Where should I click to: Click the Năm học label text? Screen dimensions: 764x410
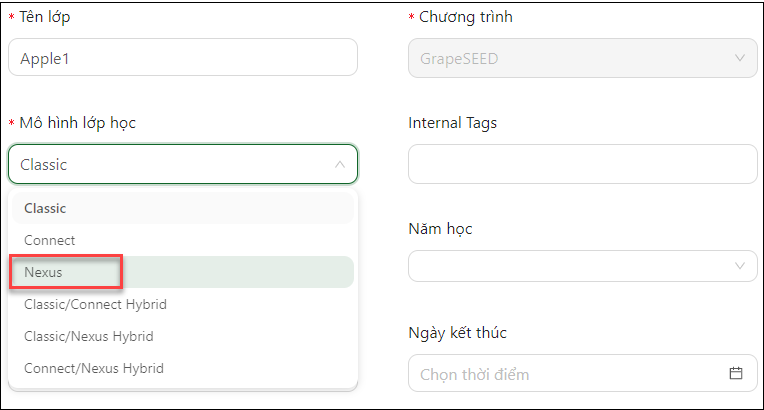[x=440, y=229]
